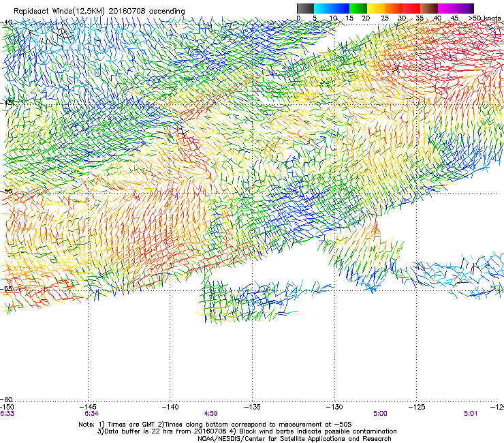Click the '-145' longitude axis label
The image size is (504, 443).
click(88, 407)
